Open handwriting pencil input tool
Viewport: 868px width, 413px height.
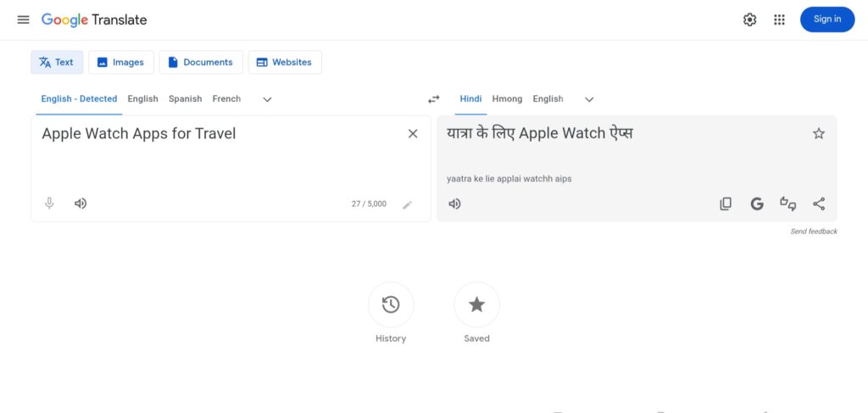(408, 205)
